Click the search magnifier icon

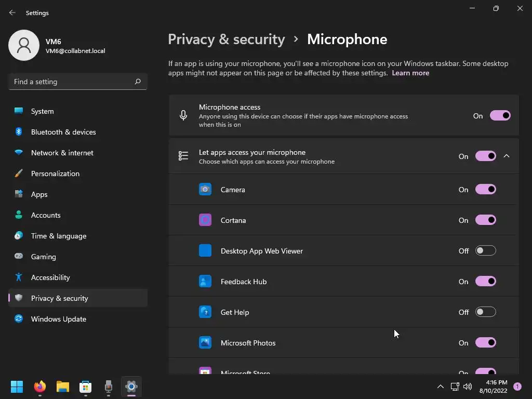click(138, 82)
